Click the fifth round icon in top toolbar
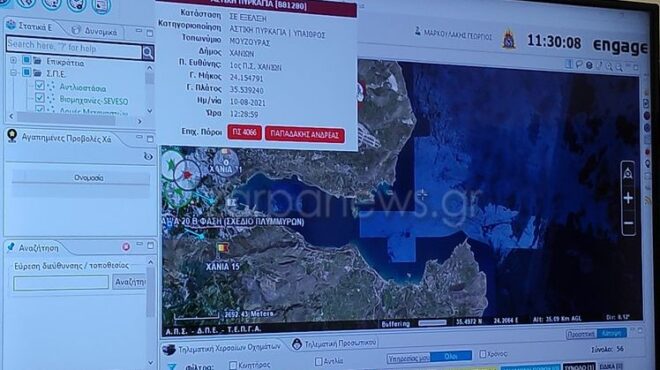660x370 pixels. [x=101, y=6]
